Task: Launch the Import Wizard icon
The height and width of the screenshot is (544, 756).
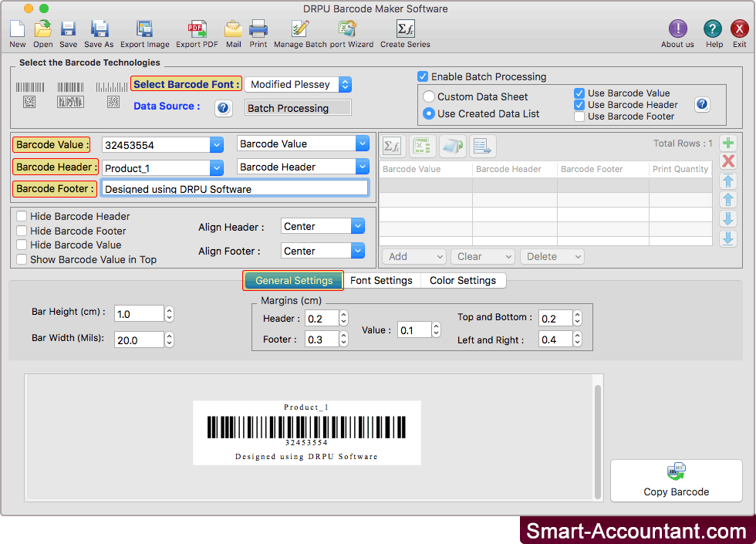Action: click(x=347, y=29)
